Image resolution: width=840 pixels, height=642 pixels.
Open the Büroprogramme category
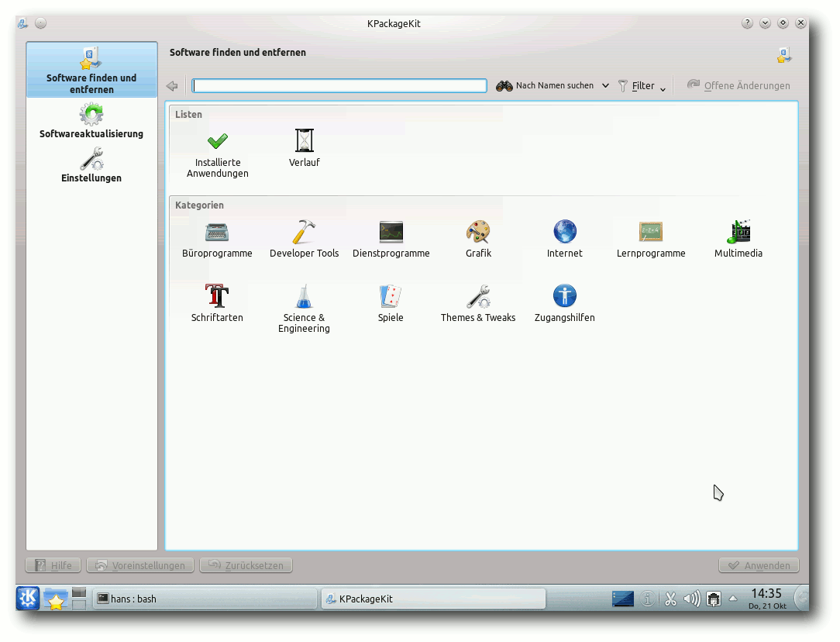217,233
